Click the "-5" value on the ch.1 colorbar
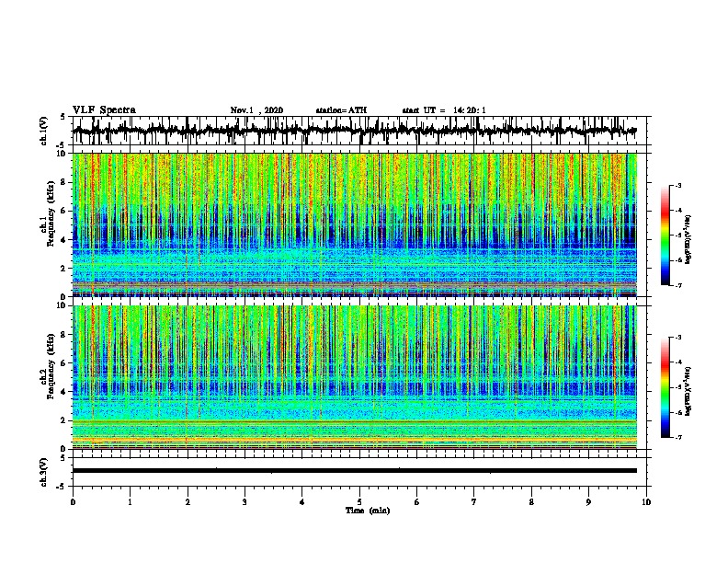 (677, 236)
